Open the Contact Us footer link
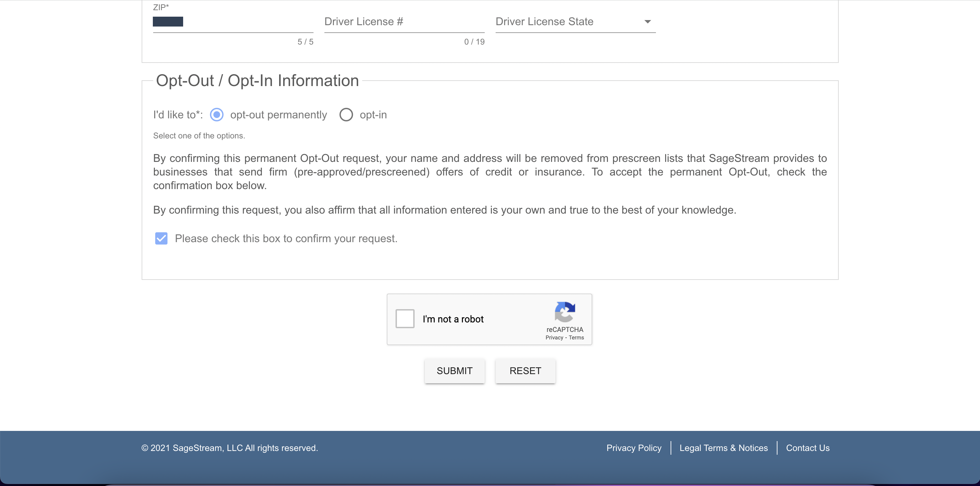Screen dimensions: 980x486 click(808, 448)
